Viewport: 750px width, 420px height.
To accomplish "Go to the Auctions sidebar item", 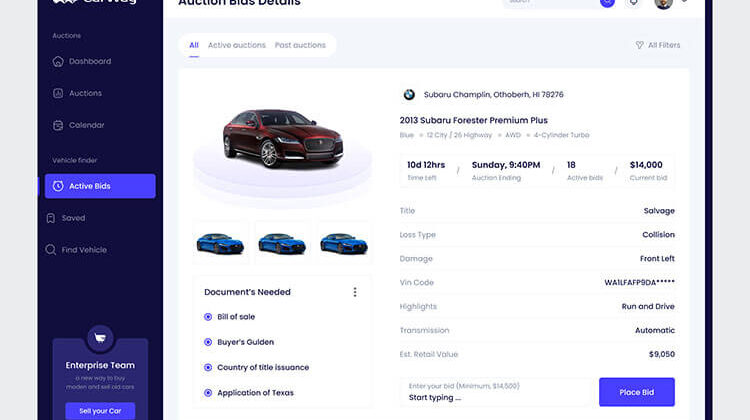I will coord(85,93).
